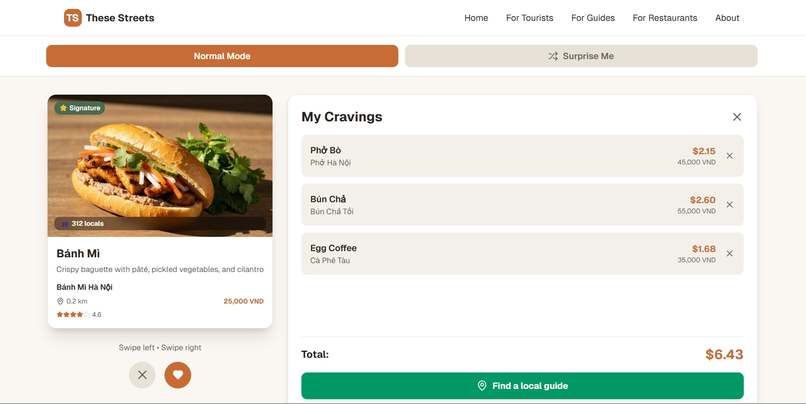The height and width of the screenshot is (404, 806).
Task: Remove Phở Bò from cravings
Action: [x=729, y=156]
